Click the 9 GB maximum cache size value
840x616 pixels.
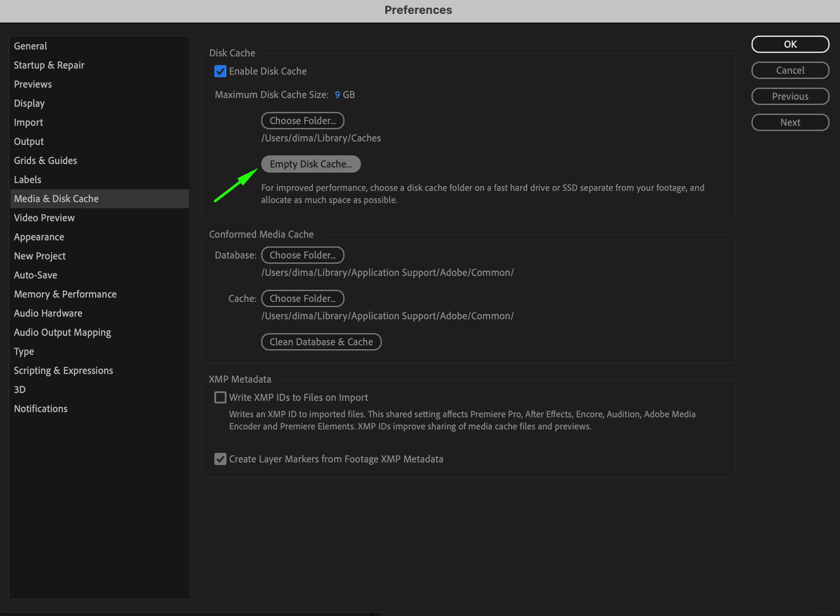click(x=338, y=95)
